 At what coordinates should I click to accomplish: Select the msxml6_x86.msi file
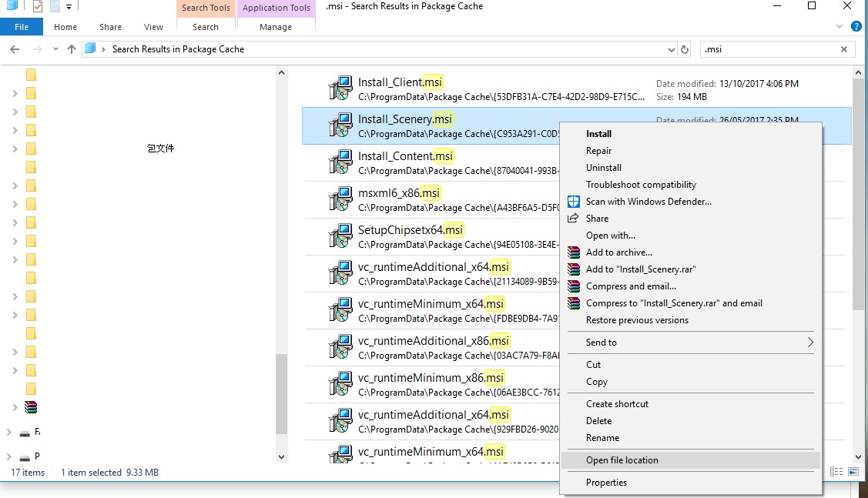pos(399,193)
